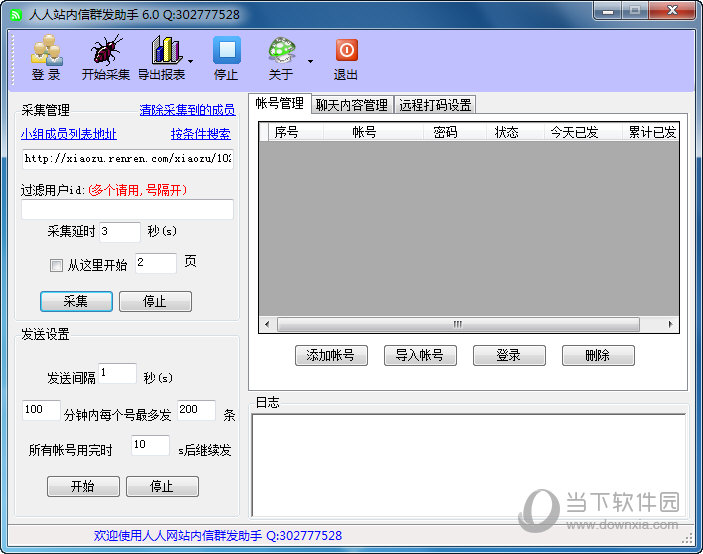Click the red 退出 power icon

coord(347,50)
